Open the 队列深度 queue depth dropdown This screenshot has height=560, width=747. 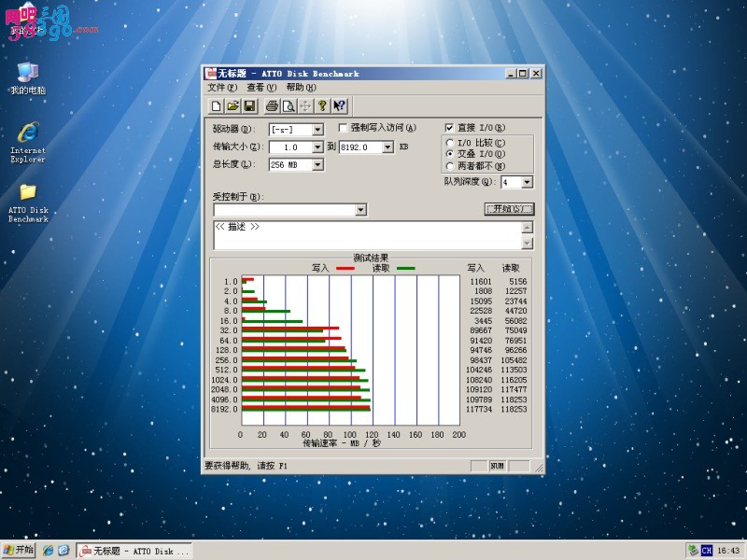pos(527,182)
